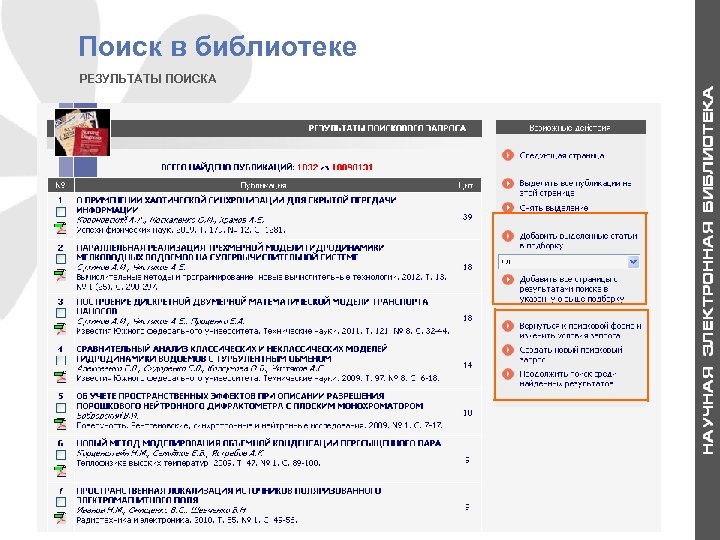Open the full-text icon for publication 4
The height and width of the screenshot is (540, 720).
60,377
